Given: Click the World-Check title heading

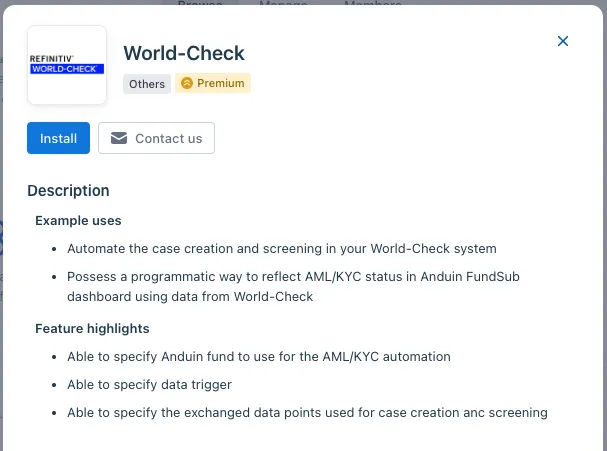Looking at the screenshot, I should [x=184, y=53].
